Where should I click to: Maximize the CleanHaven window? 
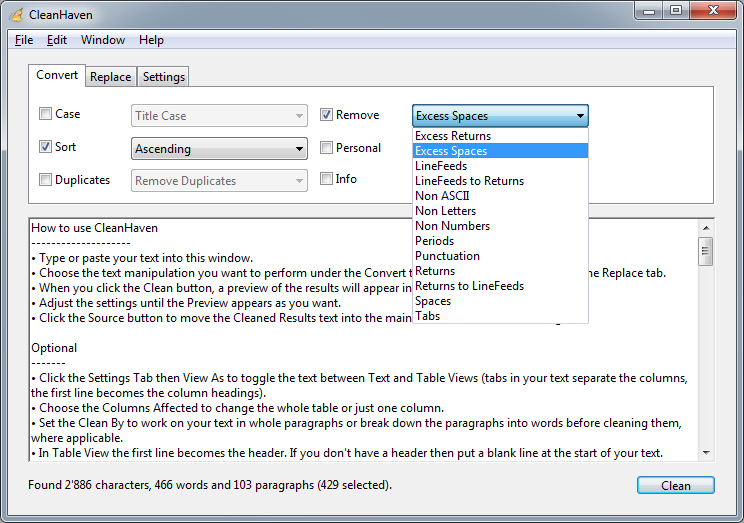coord(676,10)
